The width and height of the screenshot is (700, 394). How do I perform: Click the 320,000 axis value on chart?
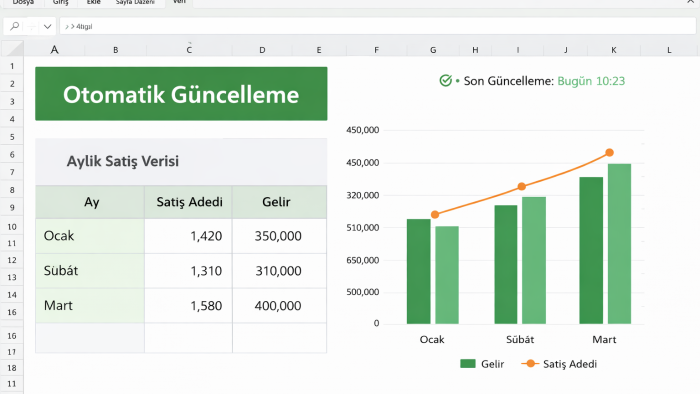click(x=362, y=195)
